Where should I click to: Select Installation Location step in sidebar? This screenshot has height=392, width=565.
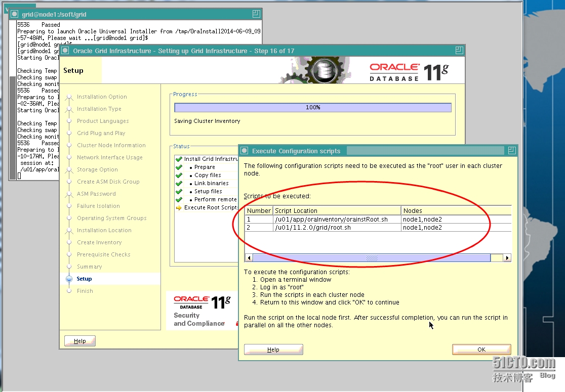coord(104,230)
